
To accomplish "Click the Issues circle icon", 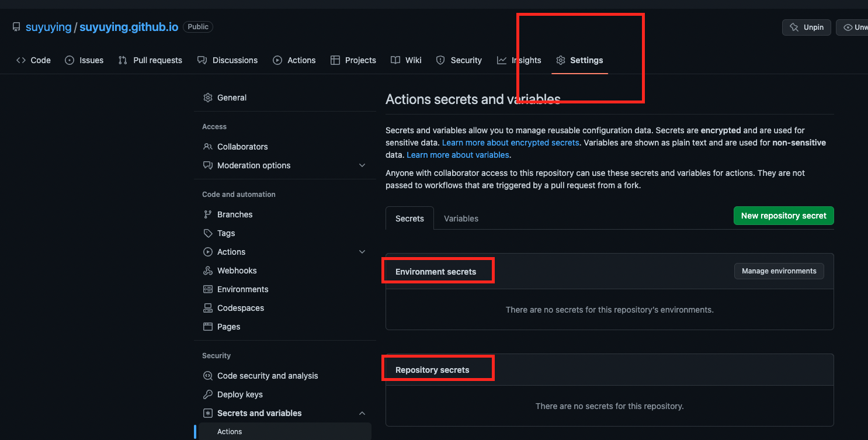I will [70, 60].
